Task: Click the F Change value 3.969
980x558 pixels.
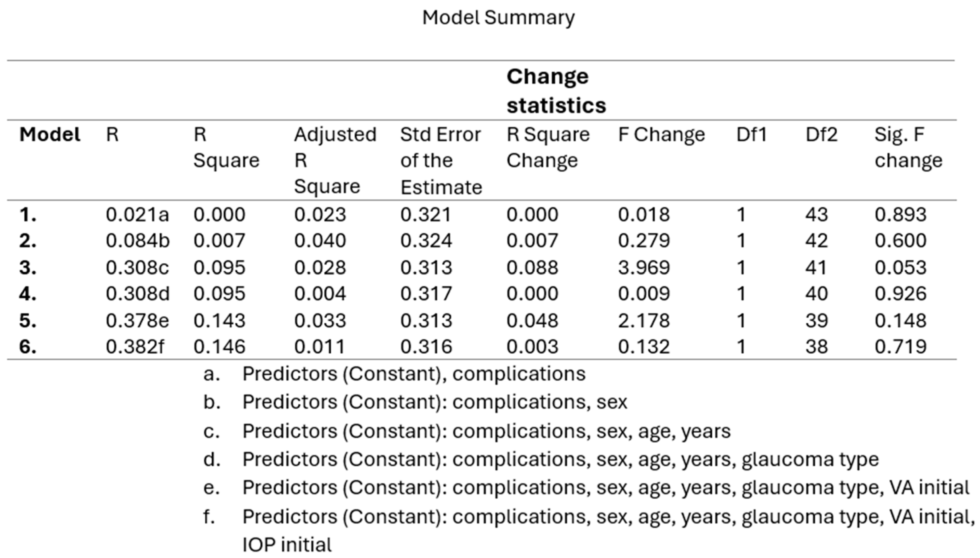Action: 644,268
